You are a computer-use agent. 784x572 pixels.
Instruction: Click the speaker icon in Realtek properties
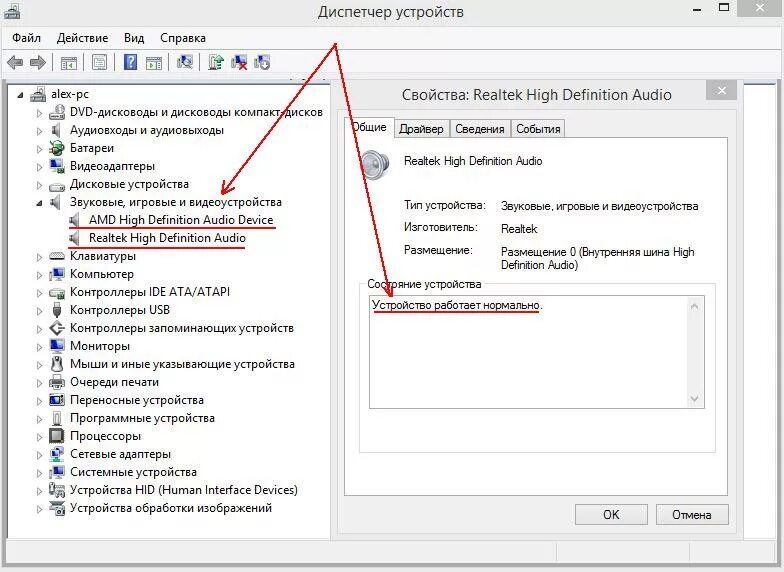376,164
